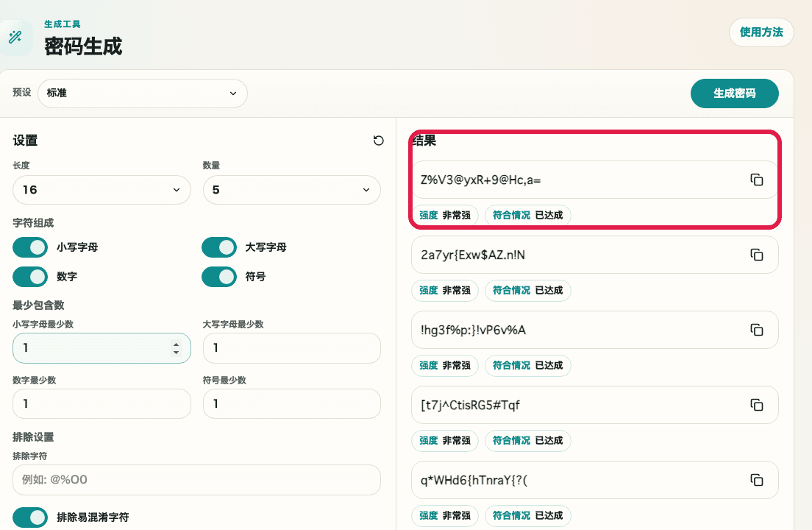This screenshot has height=530, width=812.
Task: Click the 小写字母最少数 stepper arrows
Action: tap(176, 348)
